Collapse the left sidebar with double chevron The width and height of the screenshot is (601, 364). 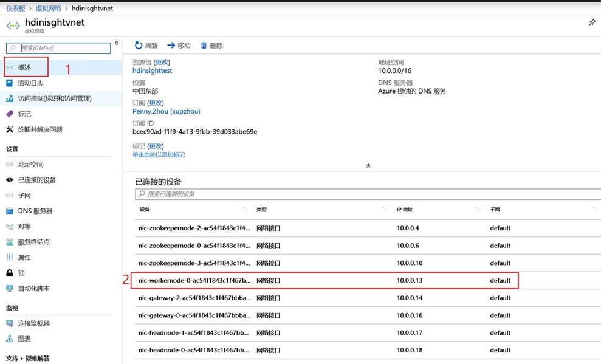coord(117,43)
